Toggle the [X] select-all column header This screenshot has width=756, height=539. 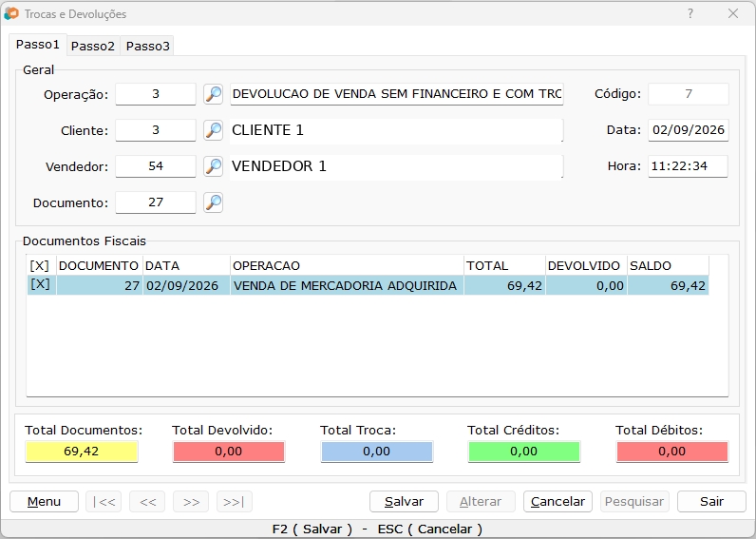41,265
